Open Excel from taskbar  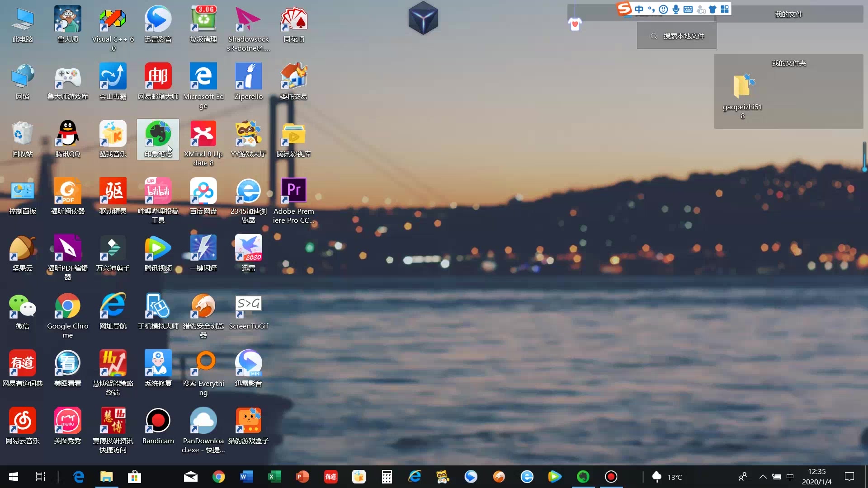274,477
